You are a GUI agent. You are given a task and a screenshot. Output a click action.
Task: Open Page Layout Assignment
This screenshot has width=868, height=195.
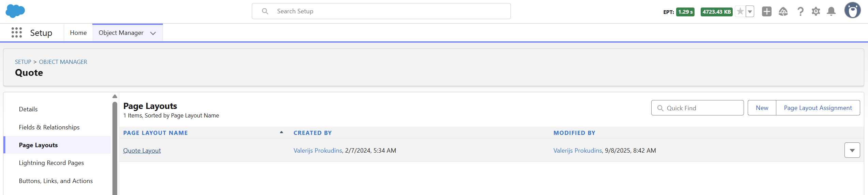[x=818, y=108]
